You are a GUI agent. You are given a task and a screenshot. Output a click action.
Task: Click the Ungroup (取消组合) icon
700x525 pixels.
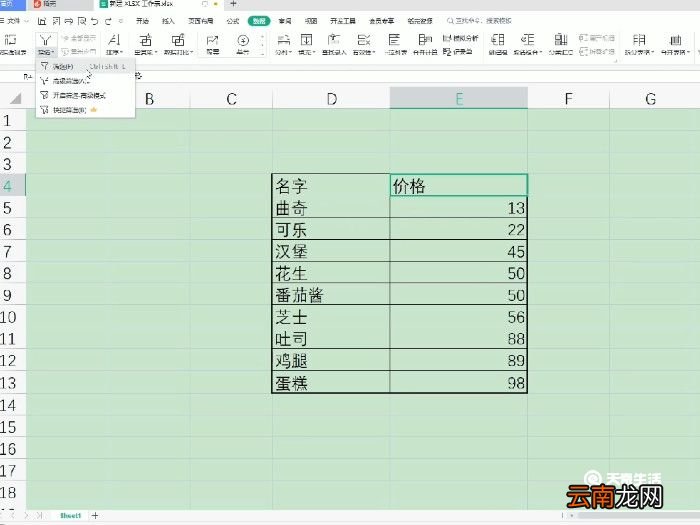[528, 40]
